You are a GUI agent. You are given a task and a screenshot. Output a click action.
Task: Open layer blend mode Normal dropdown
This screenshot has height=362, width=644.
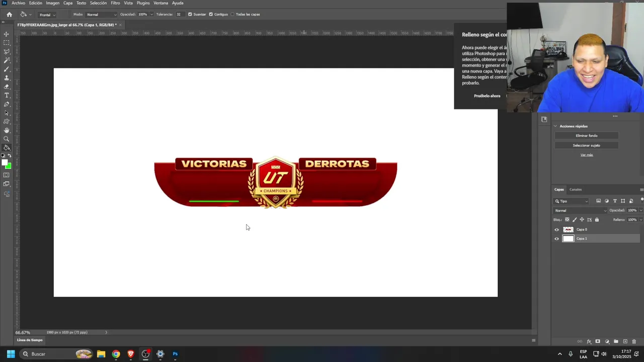click(x=580, y=211)
